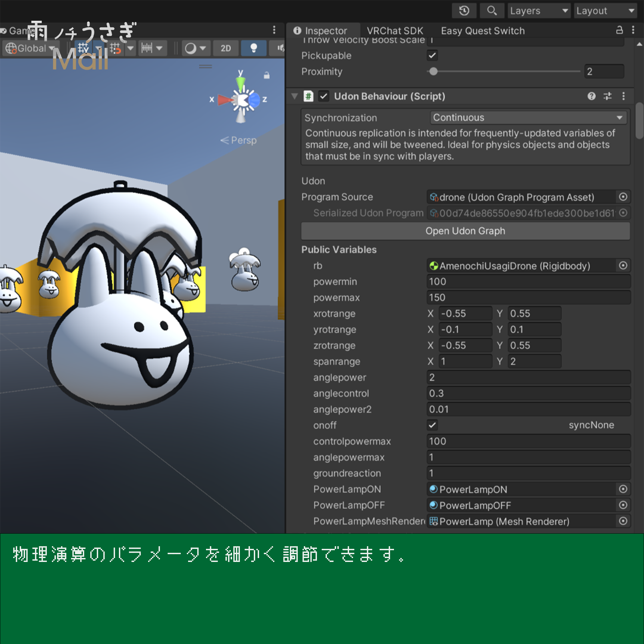Toggle the 2D view mode
The height and width of the screenshot is (644, 644).
pos(226,48)
